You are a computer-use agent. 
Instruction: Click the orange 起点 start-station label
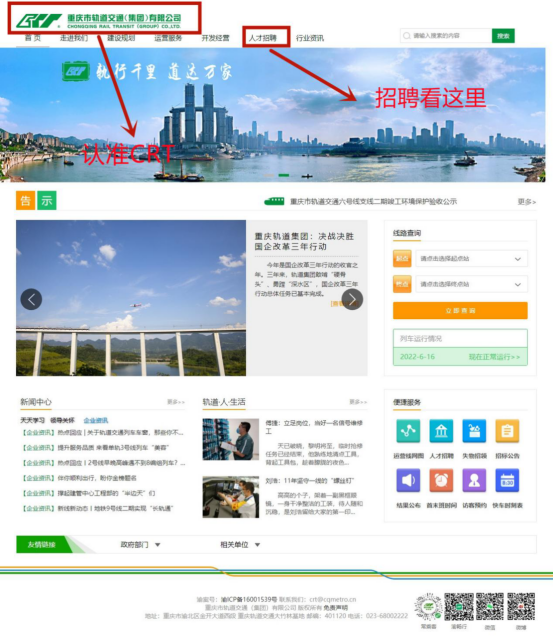(402, 258)
